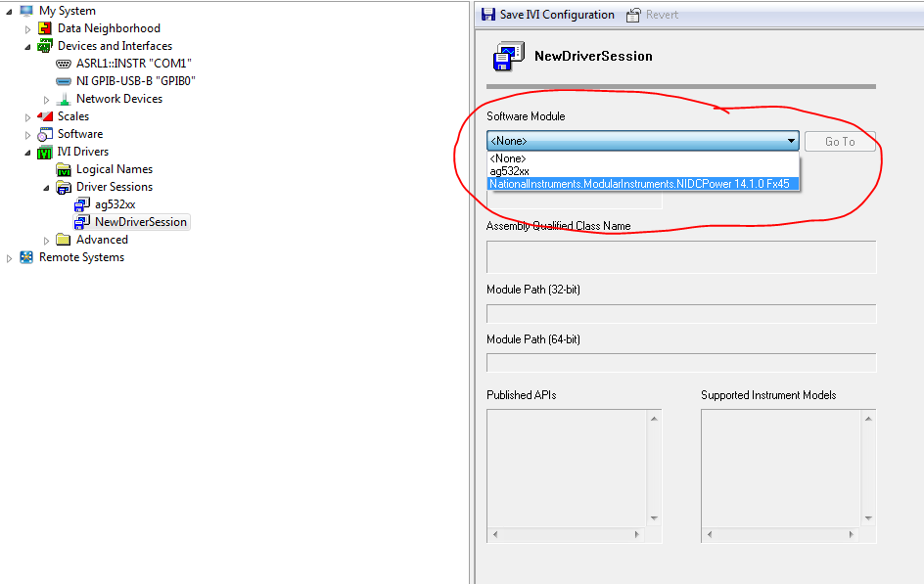Image resolution: width=924 pixels, height=584 pixels.
Task: Select the Logical Names tree item
Action: pos(115,169)
